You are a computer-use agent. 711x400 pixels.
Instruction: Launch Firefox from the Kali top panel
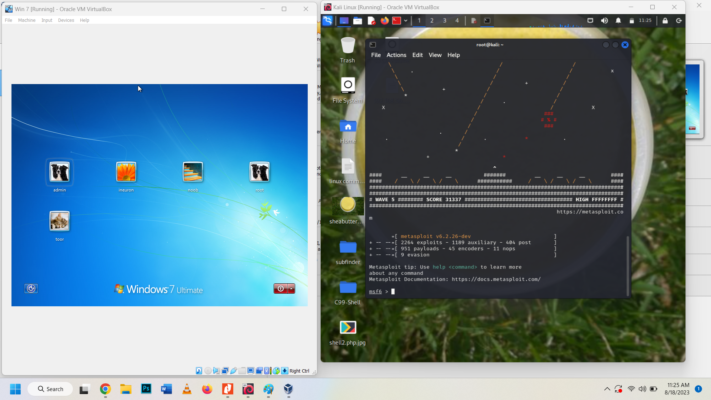click(x=384, y=20)
